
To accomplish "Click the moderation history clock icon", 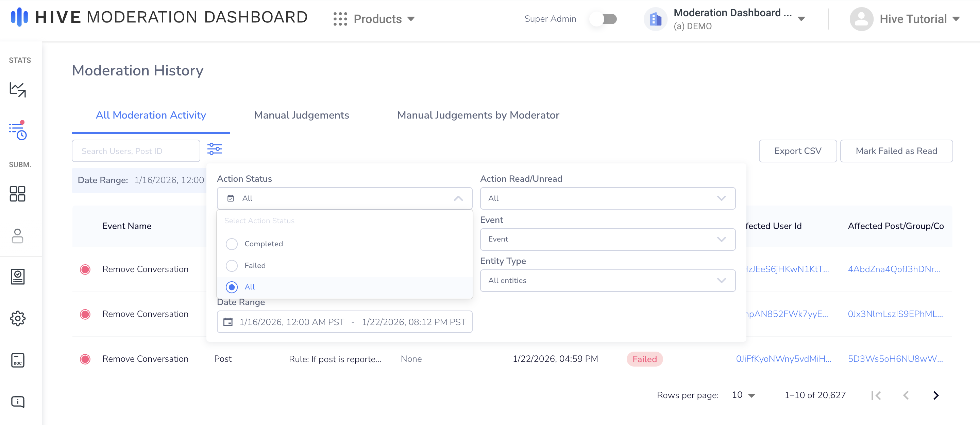I will pyautogui.click(x=17, y=131).
